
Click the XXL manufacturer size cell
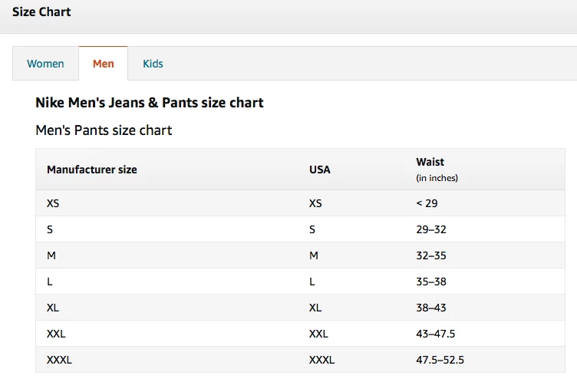[x=56, y=334]
